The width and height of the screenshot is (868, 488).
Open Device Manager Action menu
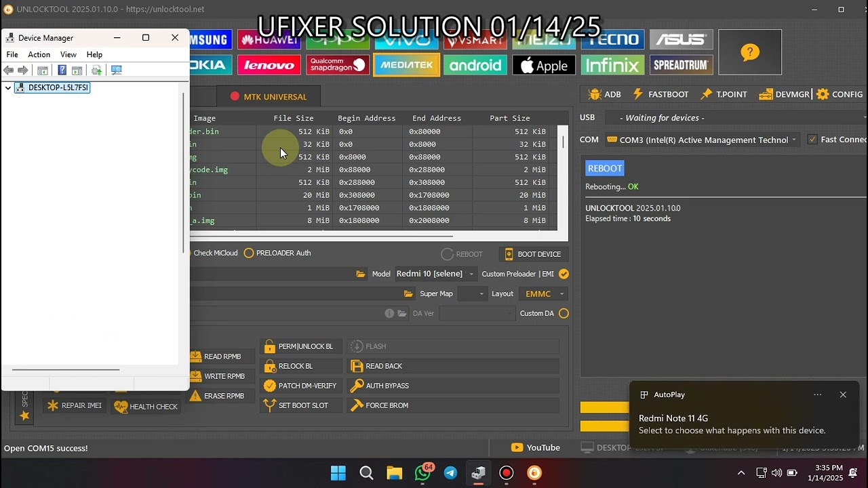click(x=39, y=54)
